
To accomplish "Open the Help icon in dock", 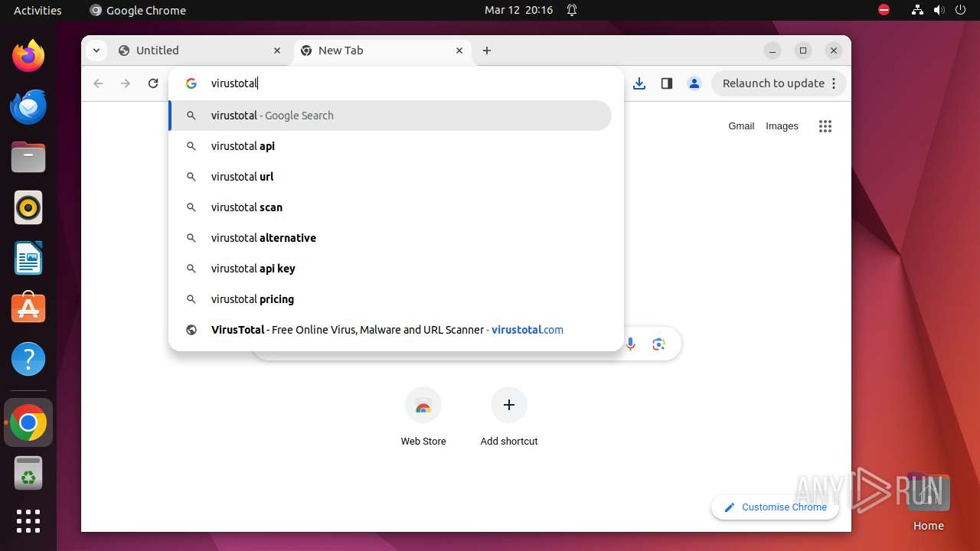I will tap(28, 359).
